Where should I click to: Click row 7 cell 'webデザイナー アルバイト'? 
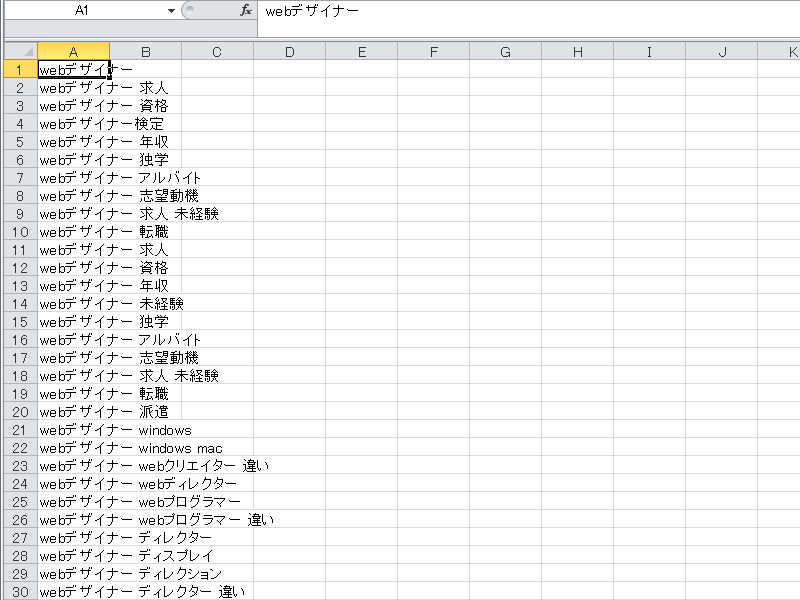pyautogui.click(x=73, y=178)
